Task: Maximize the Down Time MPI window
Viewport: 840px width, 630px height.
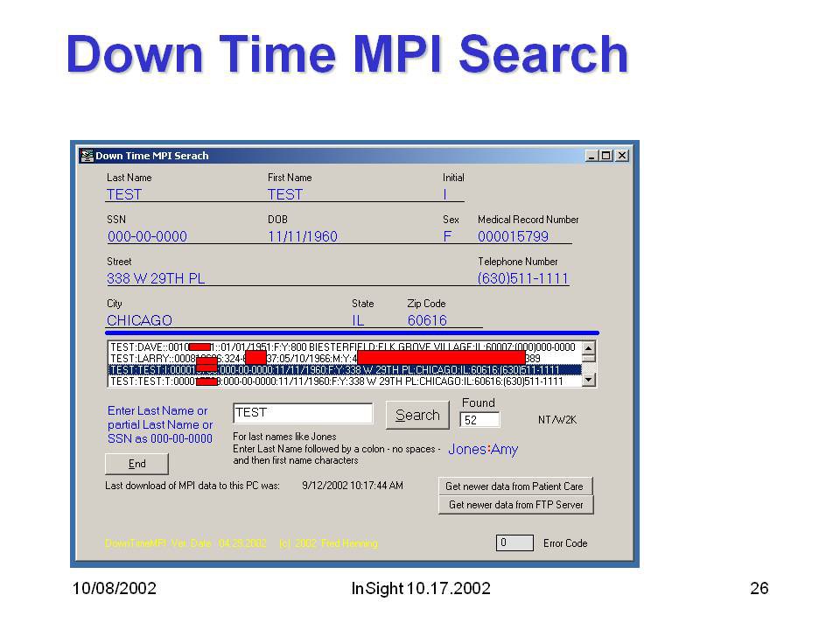Action: 606,156
